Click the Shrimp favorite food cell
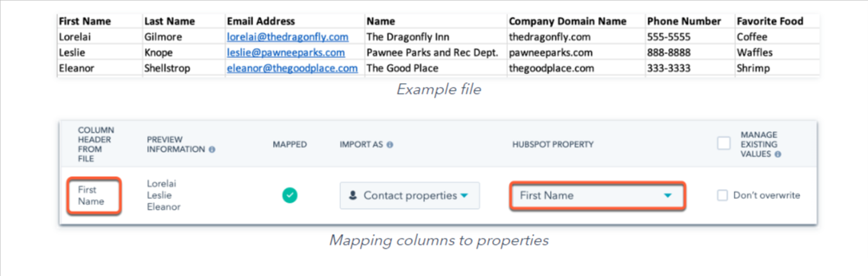 click(x=777, y=69)
